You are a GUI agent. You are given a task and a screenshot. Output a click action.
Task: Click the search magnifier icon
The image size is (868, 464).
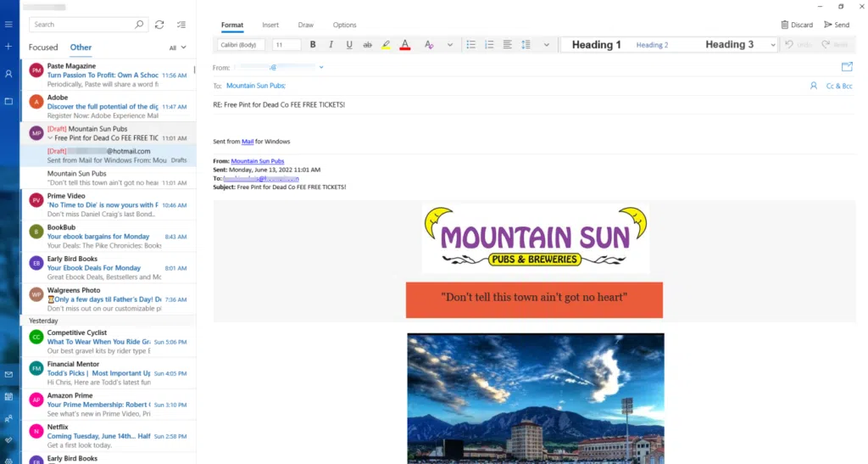coord(139,25)
